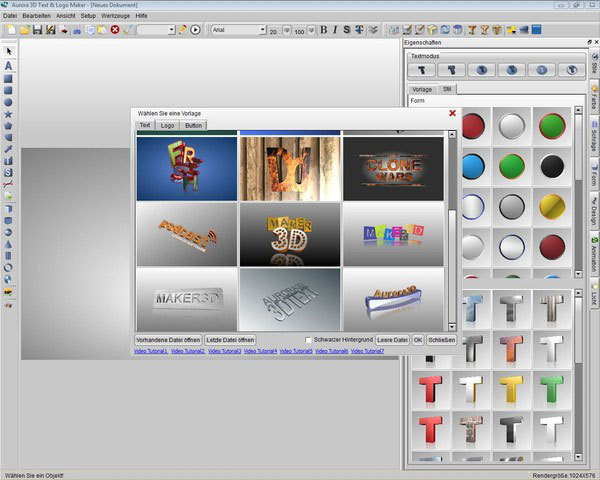The width and height of the screenshot is (600, 480).
Task: Create a new document
Action: click(x=11, y=29)
